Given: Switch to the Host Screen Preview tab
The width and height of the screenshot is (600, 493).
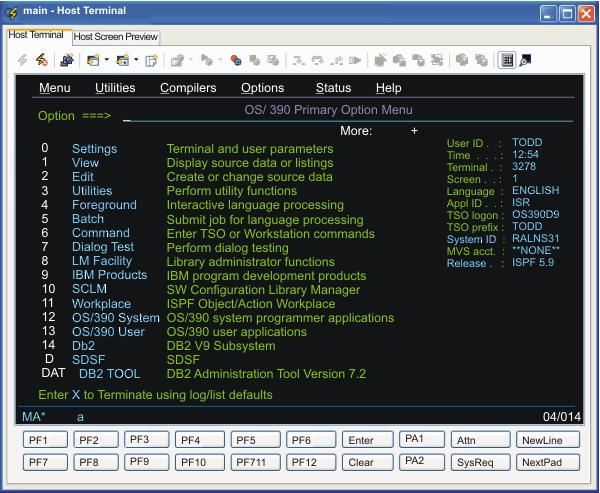Looking at the screenshot, I should [116, 37].
